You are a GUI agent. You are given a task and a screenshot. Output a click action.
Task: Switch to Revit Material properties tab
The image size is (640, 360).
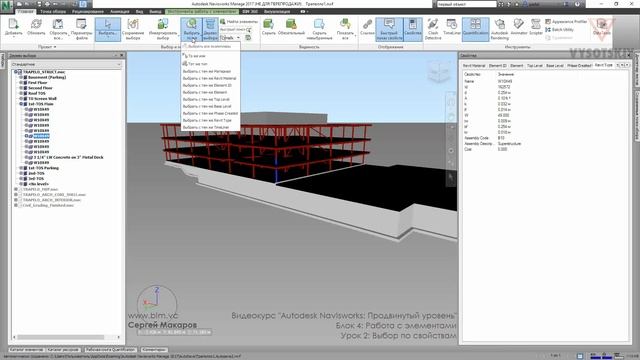(474, 65)
